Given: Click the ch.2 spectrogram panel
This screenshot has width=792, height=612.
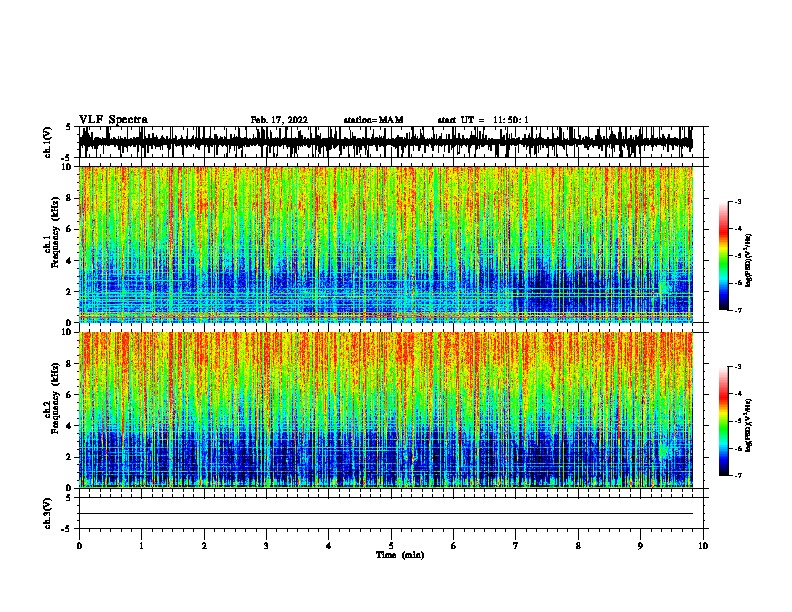Looking at the screenshot, I should [386, 410].
